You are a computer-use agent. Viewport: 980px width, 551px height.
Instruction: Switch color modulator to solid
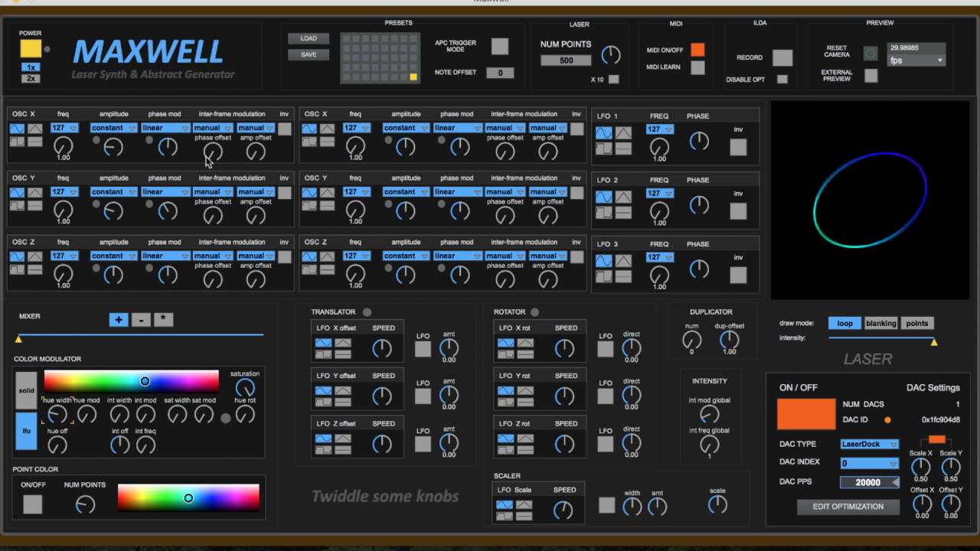26,391
